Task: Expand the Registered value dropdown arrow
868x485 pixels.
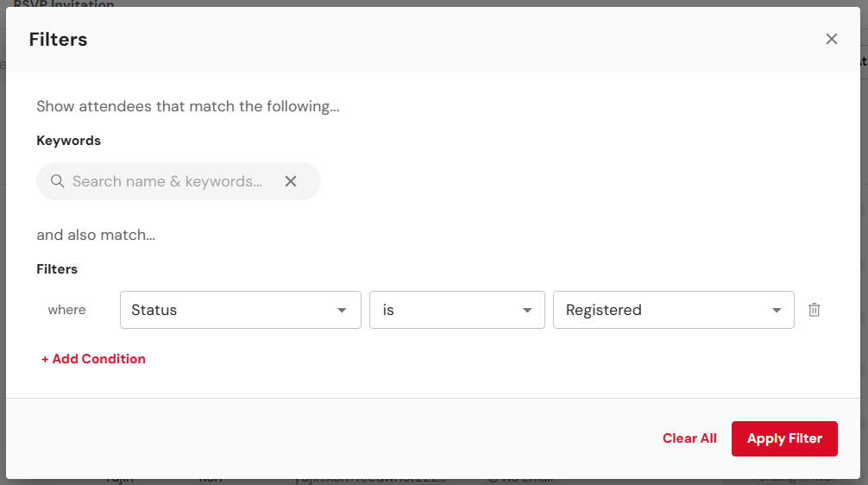Action: point(777,310)
